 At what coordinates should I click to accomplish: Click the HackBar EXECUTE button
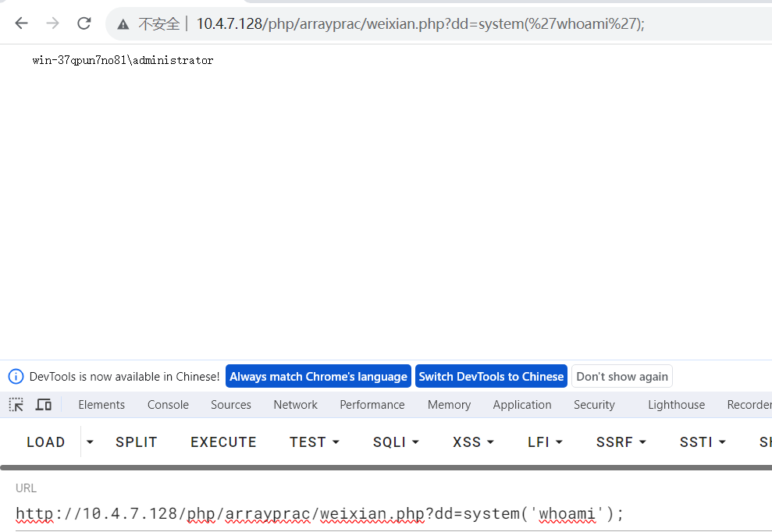[223, 442]
